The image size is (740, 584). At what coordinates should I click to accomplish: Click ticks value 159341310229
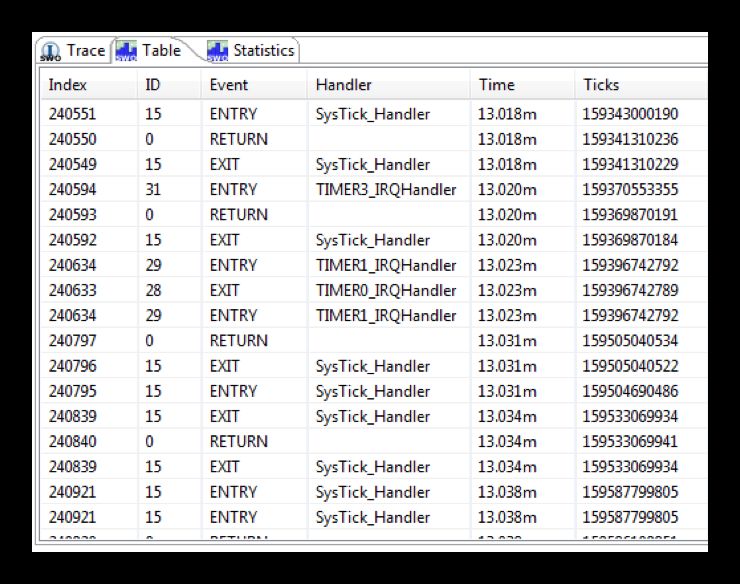(630, 164)
